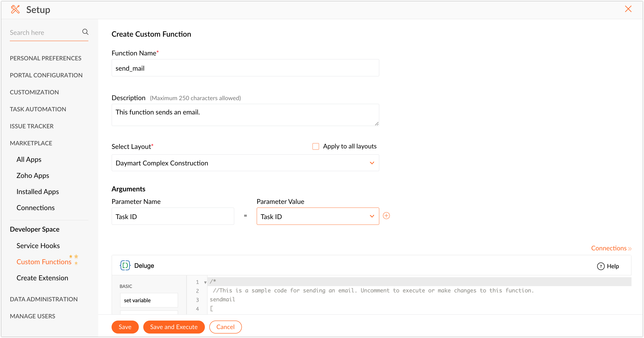Open Service Hooks menu item
This screenshot has height=338, width=644.
pyautogui.click(x=38, y=246)
